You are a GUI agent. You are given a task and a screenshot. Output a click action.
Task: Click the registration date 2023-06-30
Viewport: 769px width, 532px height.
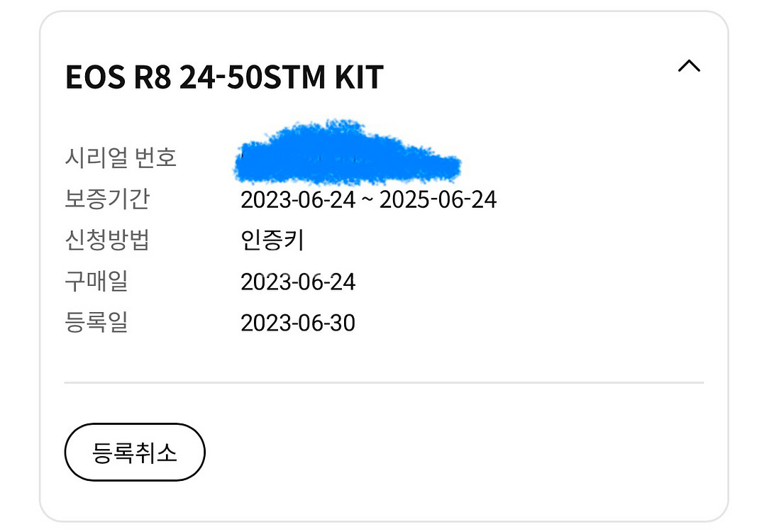coord(298,323)
